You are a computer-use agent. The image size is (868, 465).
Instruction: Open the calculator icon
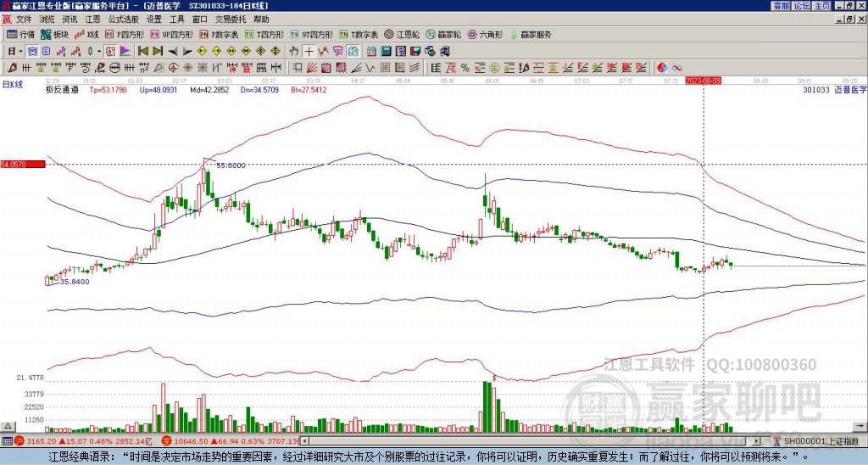pyautogui.click(x=386, y=51)
